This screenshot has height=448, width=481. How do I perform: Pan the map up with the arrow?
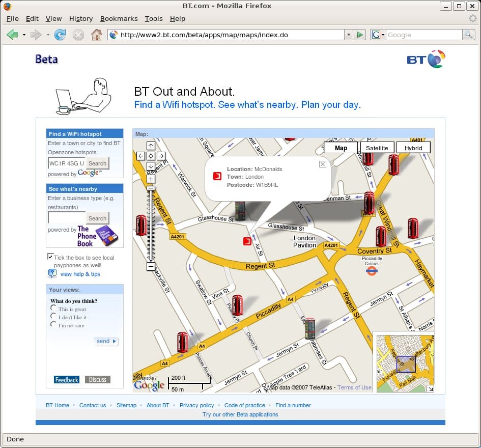point(151,146)
